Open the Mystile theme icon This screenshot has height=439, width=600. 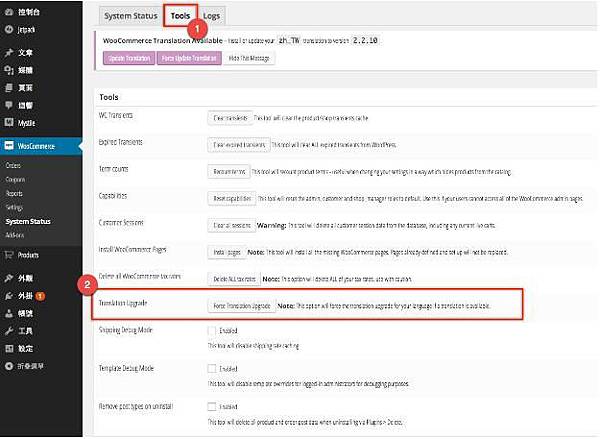coord(9,123)
